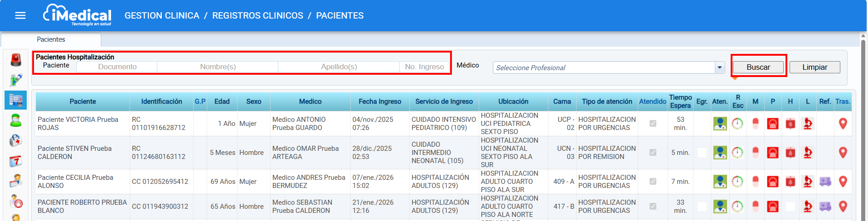Open the Seleccione Profesional dropdown arrow
Image resolution: width=868 pixels, height=221 pixels.
(x=720, y=67)
